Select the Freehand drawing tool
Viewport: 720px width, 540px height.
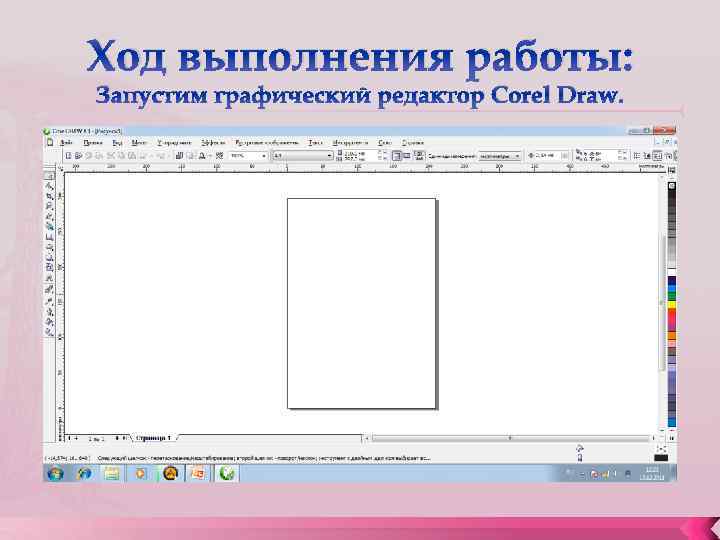(x=49, y=217)
